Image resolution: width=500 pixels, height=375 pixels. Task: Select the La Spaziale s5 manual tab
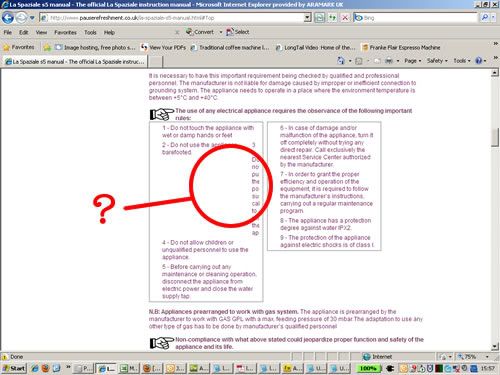(x=75, y=62)
